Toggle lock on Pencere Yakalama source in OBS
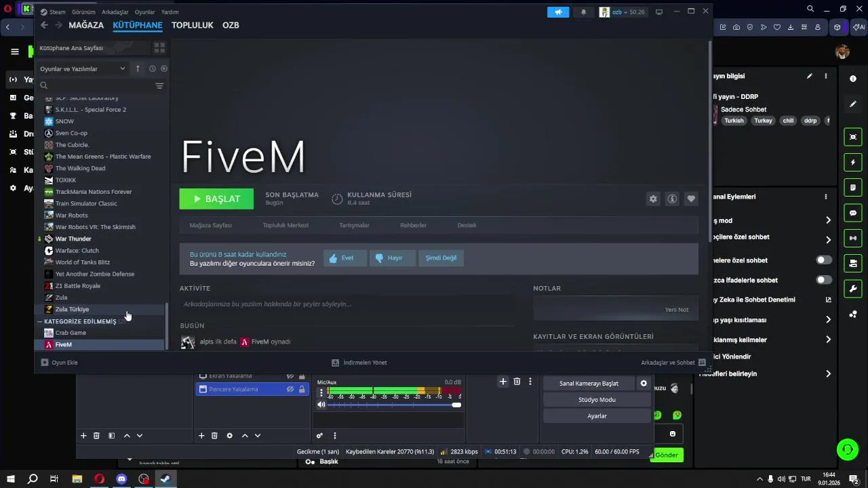 pyautogui.click(x=302, y=389)
